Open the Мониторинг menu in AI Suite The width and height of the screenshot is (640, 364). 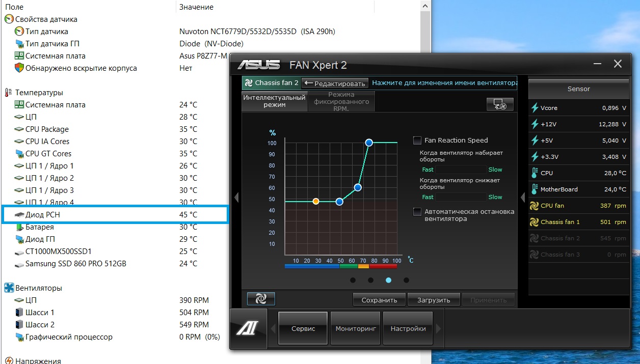click(356, 329)
